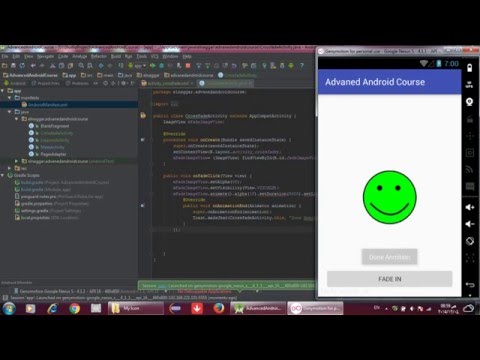Screen dimensions: 480x360
Task: Select the proguard-rules.pro file
Action: coord(59,197)
